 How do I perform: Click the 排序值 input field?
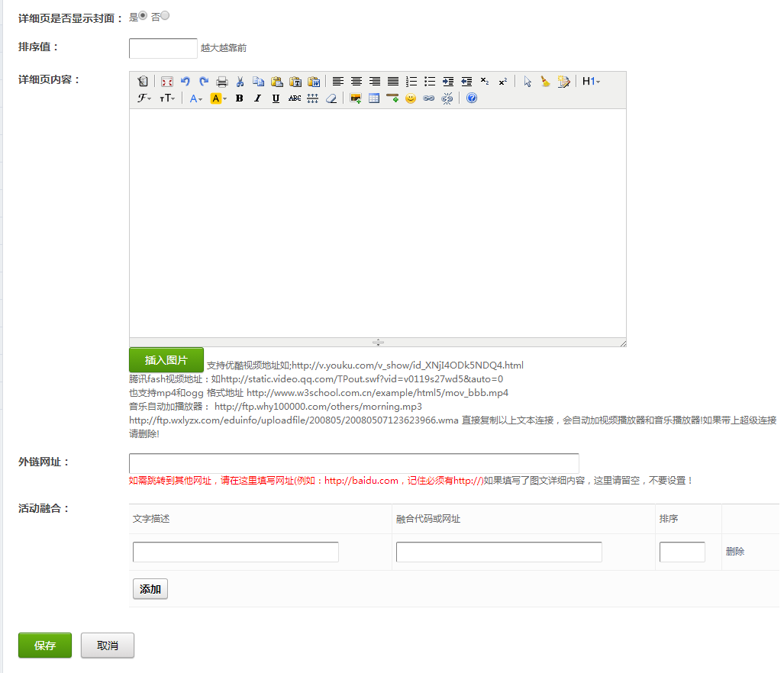point(163,48)
